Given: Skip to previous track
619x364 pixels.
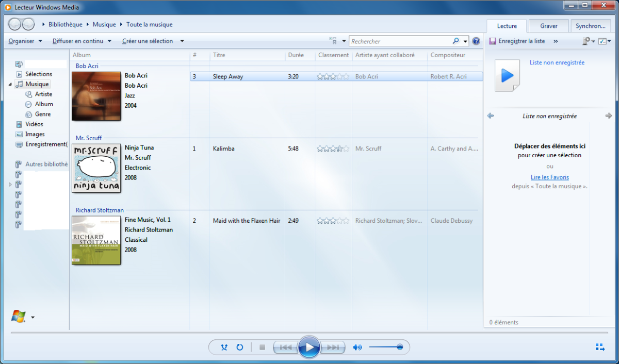Looking at the screenshot, I should (285, 348).
